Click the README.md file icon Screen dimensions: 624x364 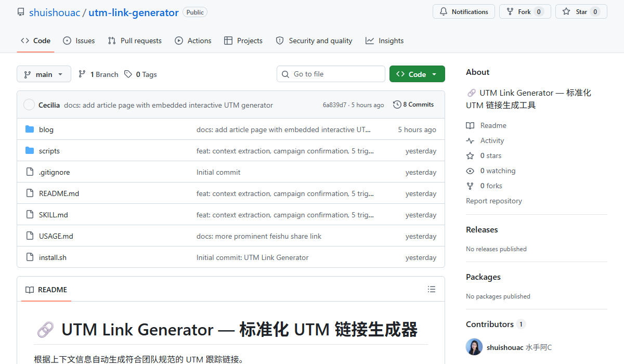pos(30,193)
